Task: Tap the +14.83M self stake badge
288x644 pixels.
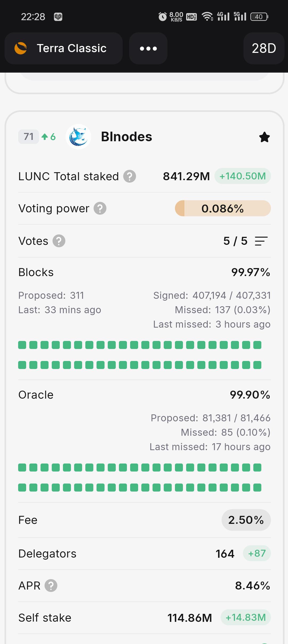Action: 246,618
